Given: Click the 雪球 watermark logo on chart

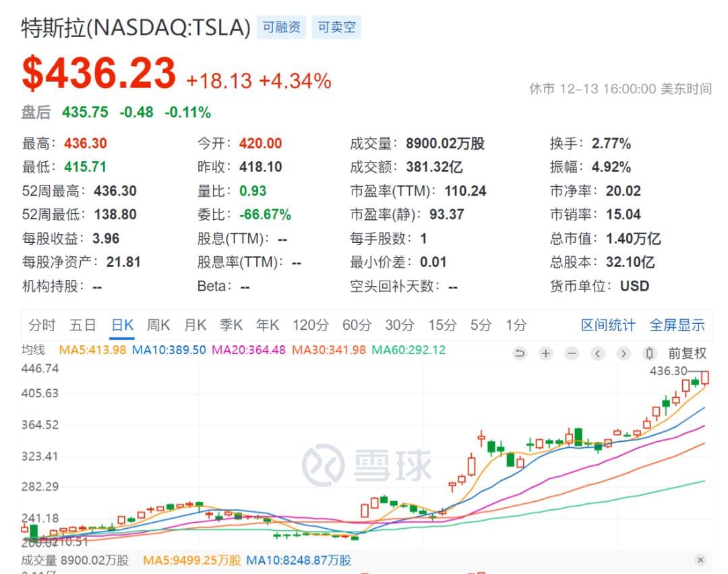Looking at the screenshot, I should [x=367, y=465].
